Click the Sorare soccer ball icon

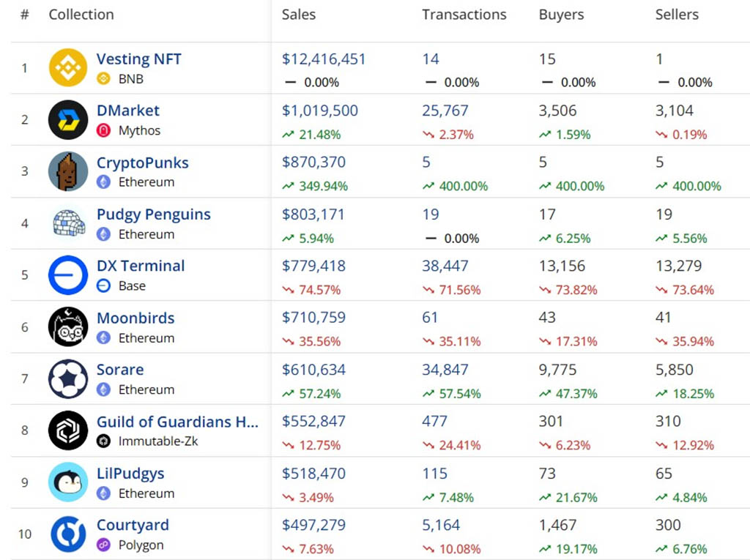[68, 378]
